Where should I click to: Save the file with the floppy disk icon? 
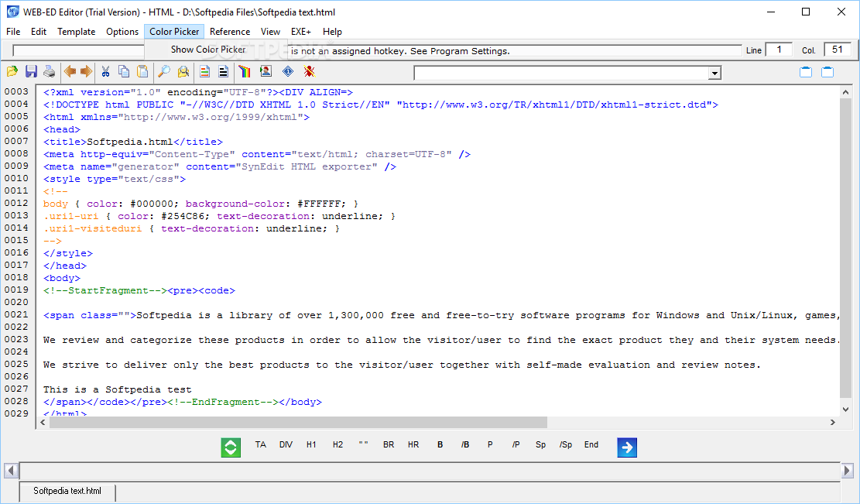click(x=31, y=71)
